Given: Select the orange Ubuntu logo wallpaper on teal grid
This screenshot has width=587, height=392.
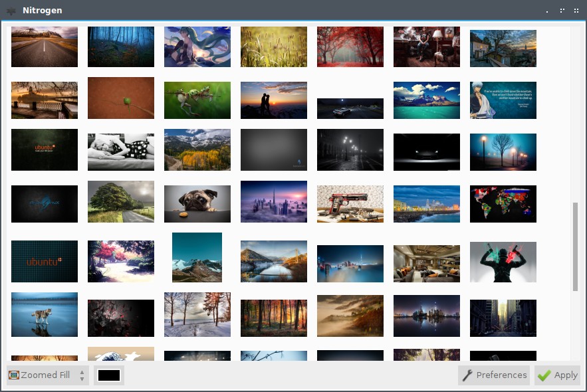Looking at the screenshot, I should 45,261.
